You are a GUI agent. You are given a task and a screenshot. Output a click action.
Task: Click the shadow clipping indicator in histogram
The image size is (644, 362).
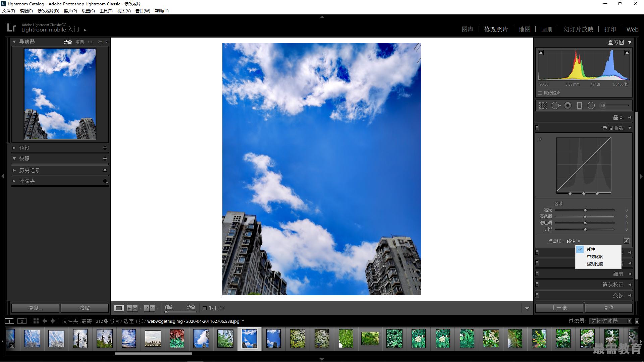point(541,53)
